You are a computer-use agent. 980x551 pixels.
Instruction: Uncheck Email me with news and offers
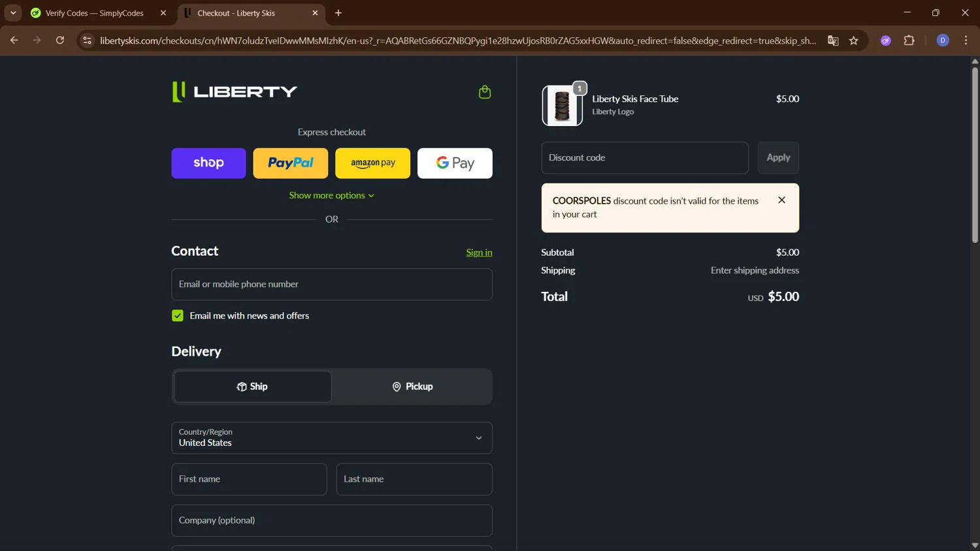click(178, 315)
